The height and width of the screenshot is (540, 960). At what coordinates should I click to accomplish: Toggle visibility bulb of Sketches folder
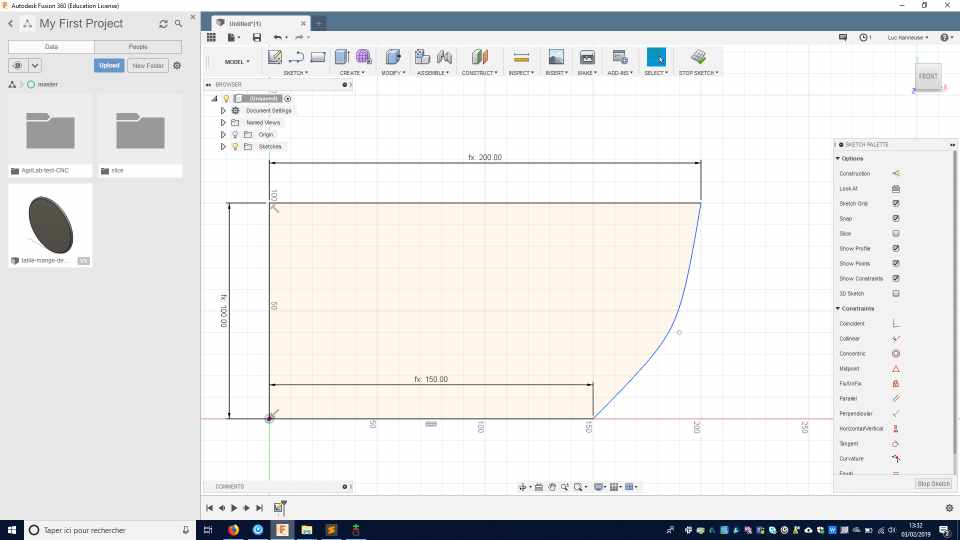coord(235,146)
